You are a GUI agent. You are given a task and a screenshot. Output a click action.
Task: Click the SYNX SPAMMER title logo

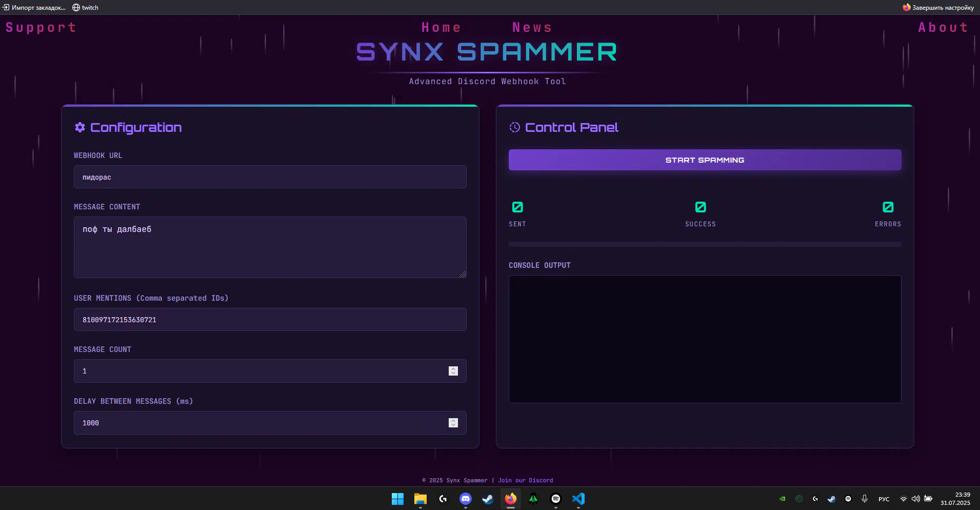click(x=487, y=52)
